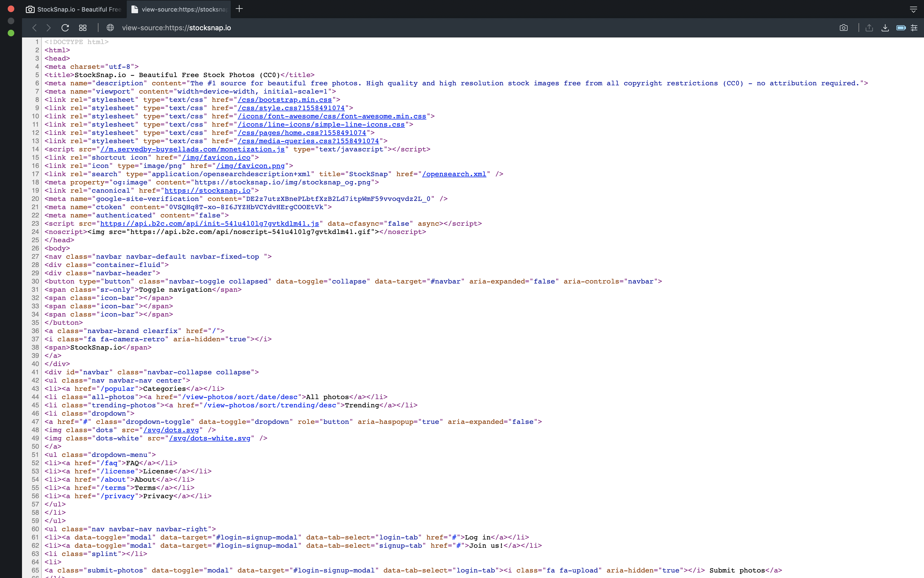The width and height of the screenshot is (924, 578).
Task: Click the "Trending" text on line 45
Action: click(x=362, y=405)
